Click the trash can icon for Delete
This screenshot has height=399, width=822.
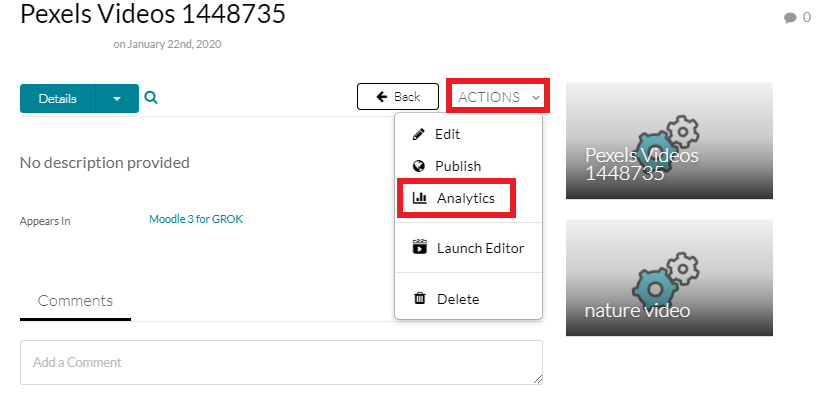pos(419,298)
